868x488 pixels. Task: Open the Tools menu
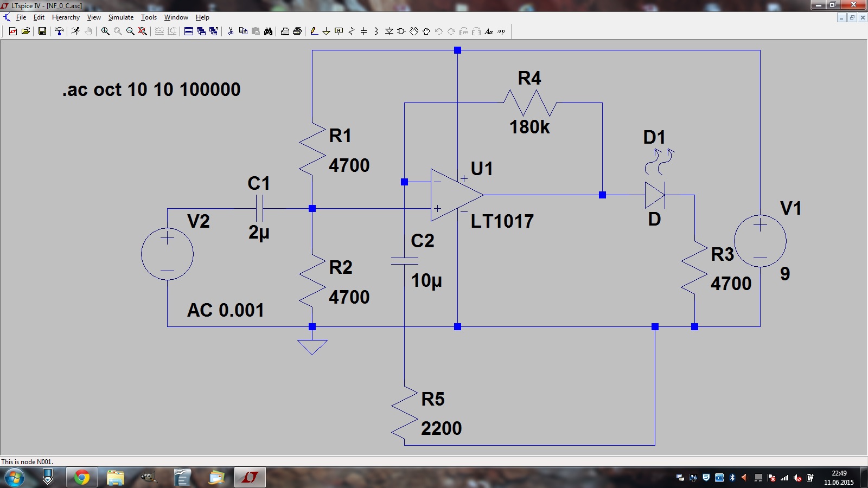coord(149,17)
